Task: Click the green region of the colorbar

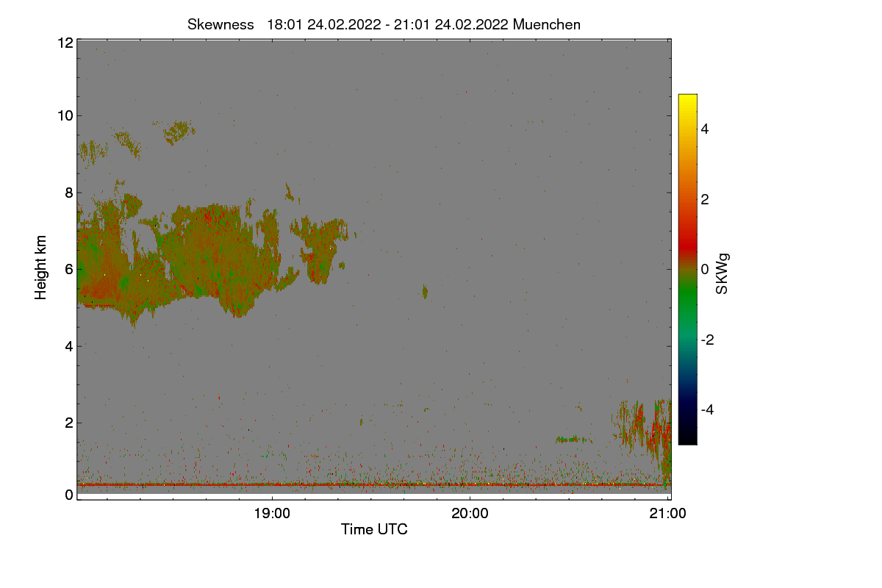Action: pos(687,301)
